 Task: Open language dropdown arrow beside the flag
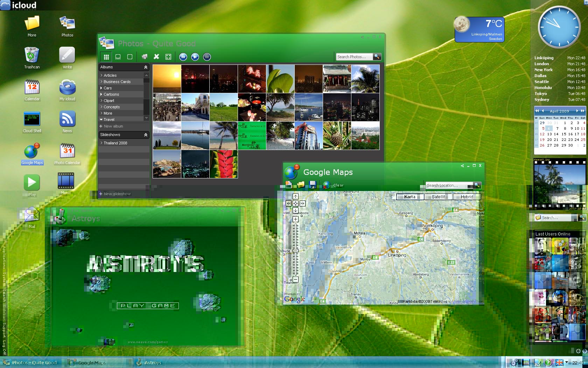tap(566, 362)
